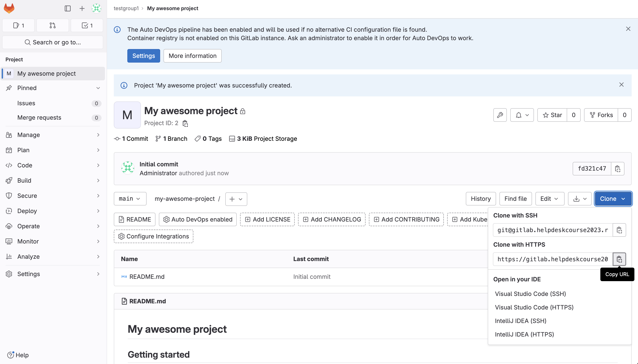The width and height of the screenshot is (638, 364).
Task: Copy the HTTPS clone URL
Action: (x=619, y=259)
